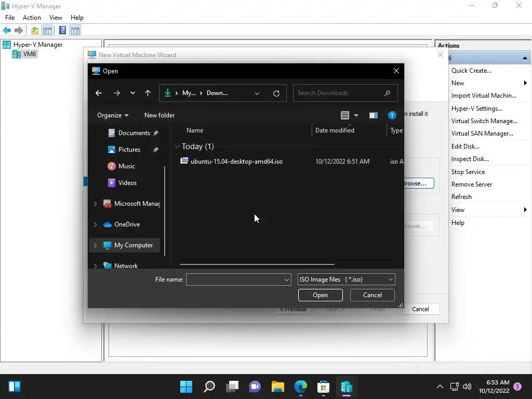Click the up-one-level folder toolbar icon
The width and height of the screenshot is (532, 399).
pos(35,31)
